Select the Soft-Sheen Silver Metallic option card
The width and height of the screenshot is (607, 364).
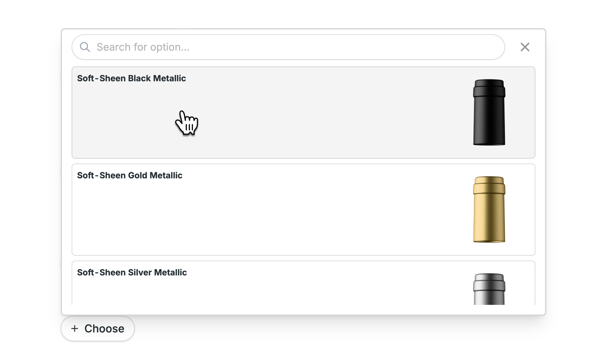pos(303,283)
